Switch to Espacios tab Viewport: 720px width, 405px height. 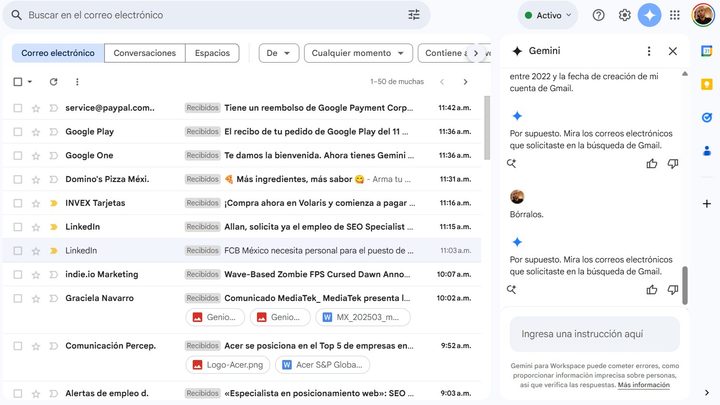pyautogui.click(x=212, y=53)
